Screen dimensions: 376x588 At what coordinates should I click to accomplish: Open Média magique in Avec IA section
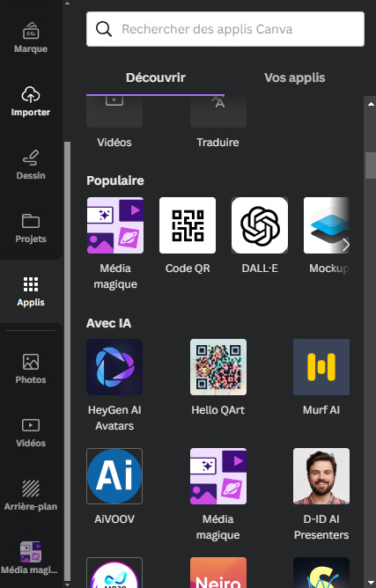(x=218, y=476)
